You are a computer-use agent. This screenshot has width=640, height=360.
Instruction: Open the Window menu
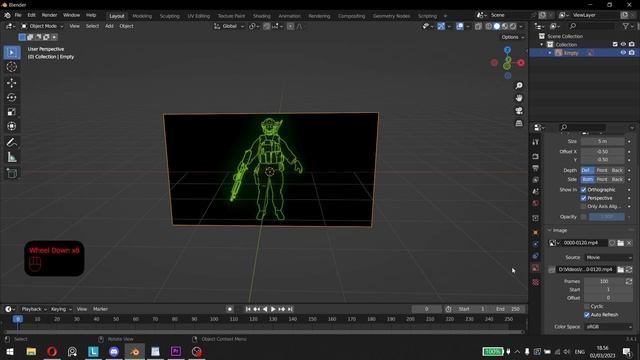coord(71,15)
